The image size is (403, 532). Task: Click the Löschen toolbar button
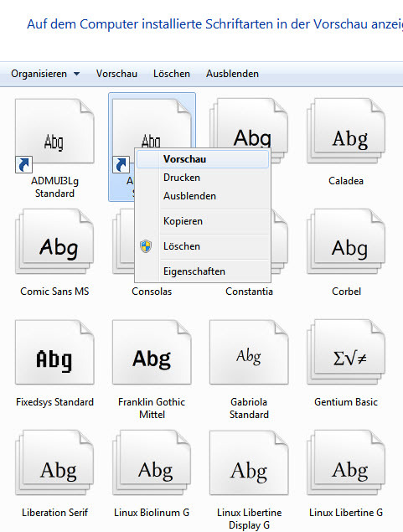pyautogui.click(x=172, y=74)
